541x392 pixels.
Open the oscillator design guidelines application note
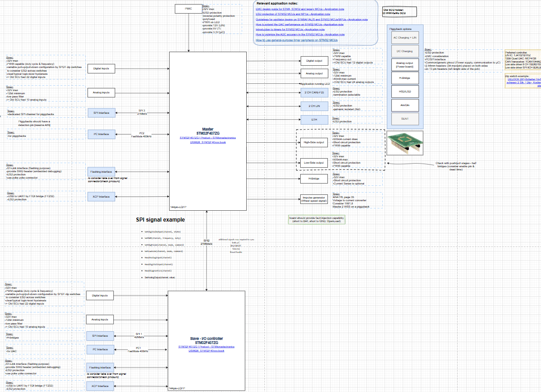pos(312,19)
